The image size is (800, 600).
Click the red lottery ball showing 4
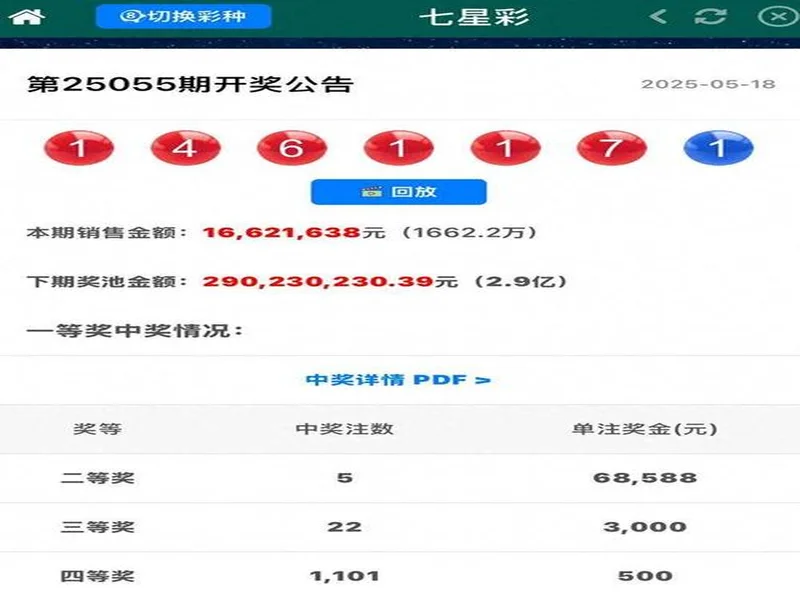pyautogui.click(x=185, y=147)
